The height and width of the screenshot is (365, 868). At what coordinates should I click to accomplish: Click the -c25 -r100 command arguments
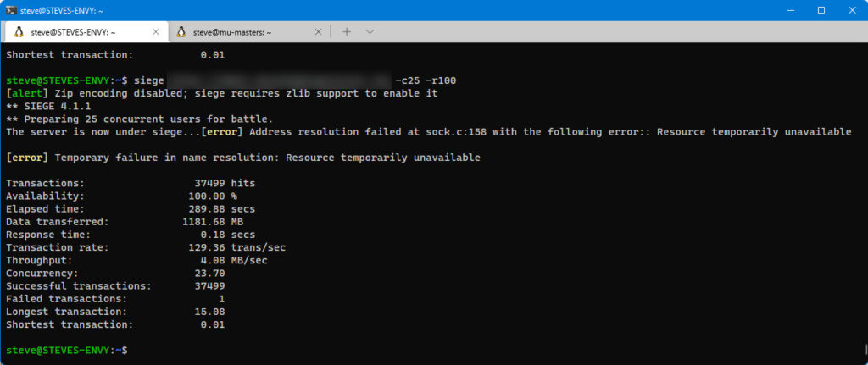pyautogui.click(x=426, y=80)
